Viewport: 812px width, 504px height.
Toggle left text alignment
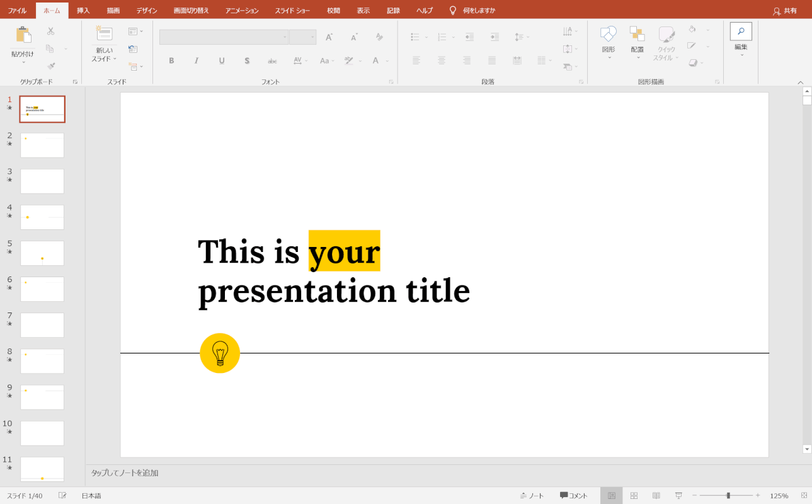point(416,60)
